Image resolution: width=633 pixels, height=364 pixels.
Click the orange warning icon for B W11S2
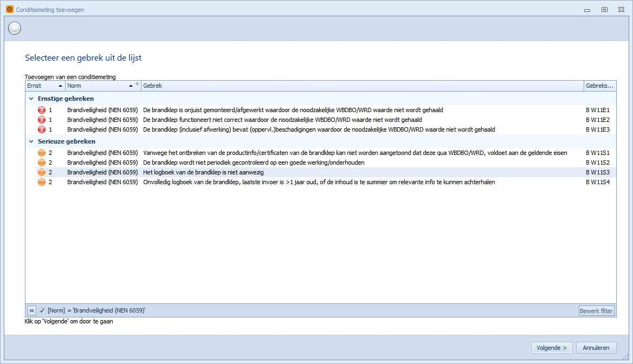click(x=42, y=162)
